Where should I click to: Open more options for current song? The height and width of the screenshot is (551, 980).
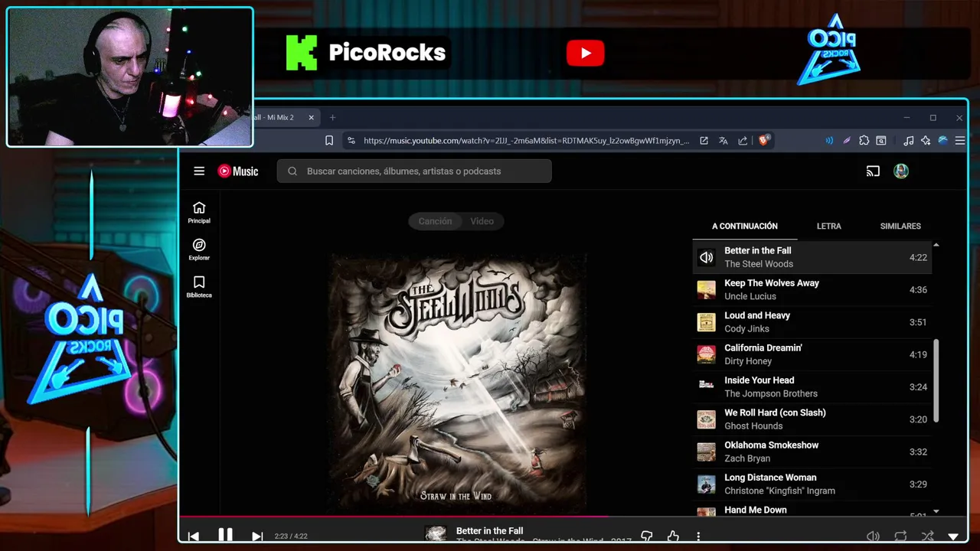point(698,536)
